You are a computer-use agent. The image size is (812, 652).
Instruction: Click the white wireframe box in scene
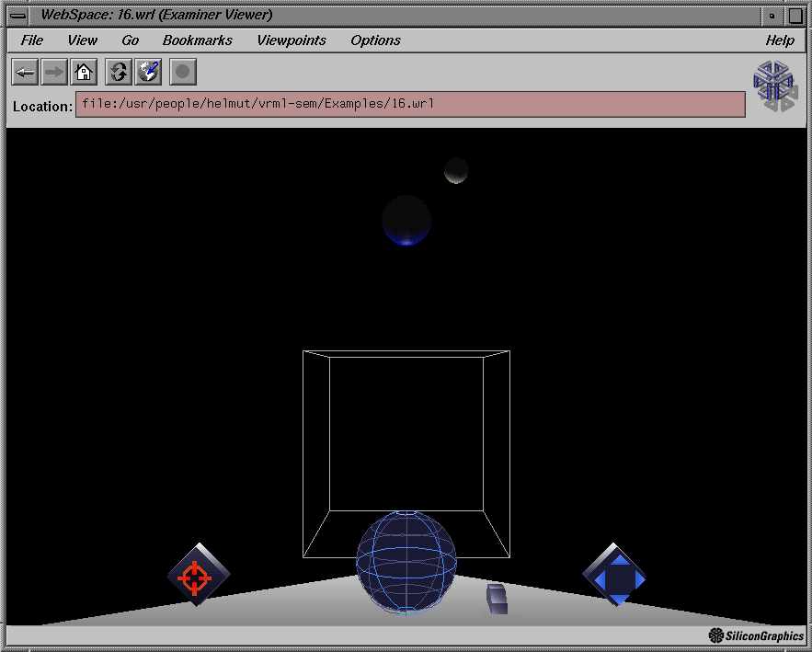pyautogui.click(x=406, y=435)
